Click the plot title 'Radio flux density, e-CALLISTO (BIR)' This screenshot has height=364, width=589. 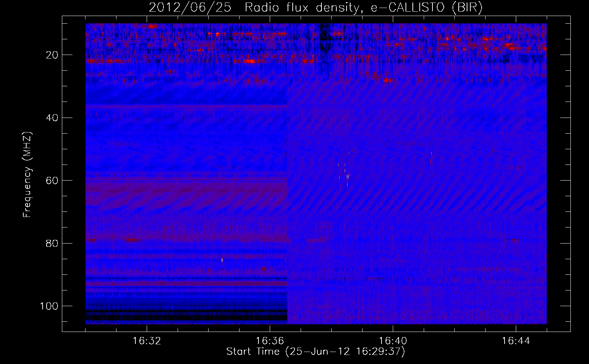coord(363,8)
